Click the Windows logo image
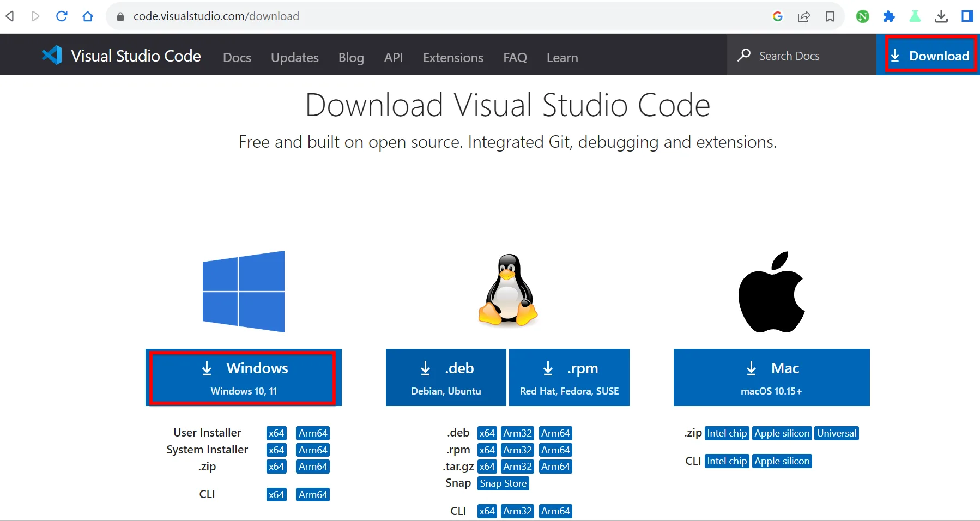Screen dimensions: 980x521 tap(244, 292)
